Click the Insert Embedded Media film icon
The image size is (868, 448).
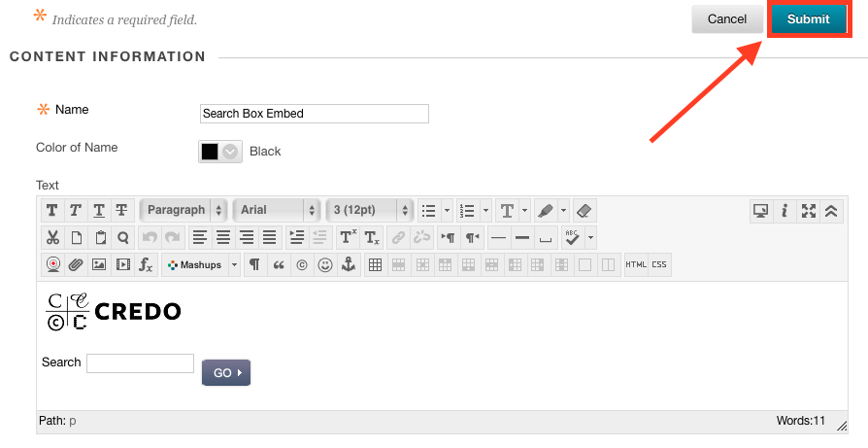122,264
